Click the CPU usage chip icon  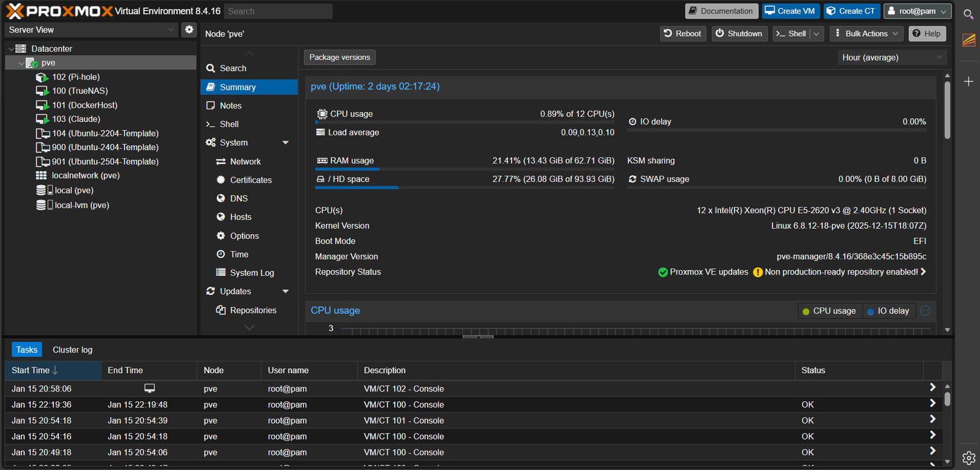[322, 114]
